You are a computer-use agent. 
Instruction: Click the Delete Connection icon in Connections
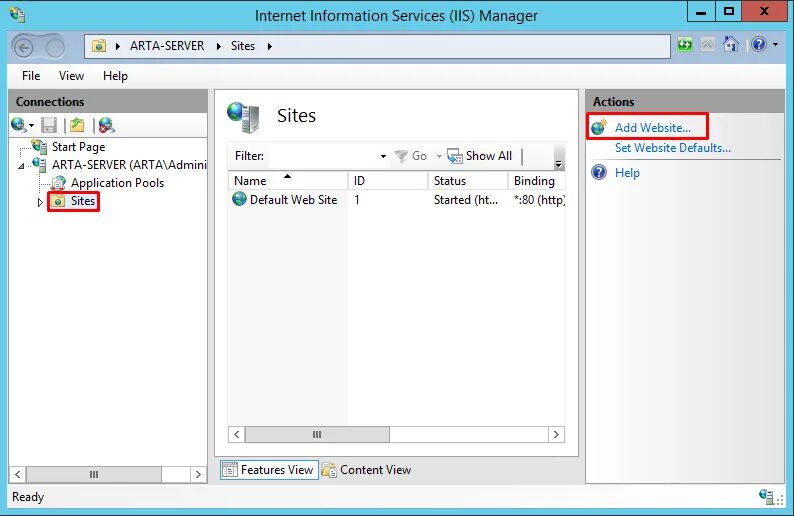pos(106,125)
